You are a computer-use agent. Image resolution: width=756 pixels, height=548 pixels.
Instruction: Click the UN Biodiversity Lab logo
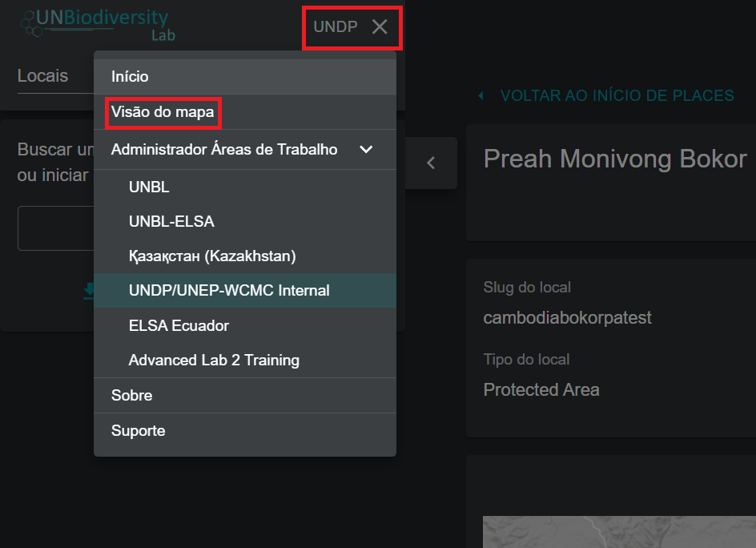tap(96, 24)
